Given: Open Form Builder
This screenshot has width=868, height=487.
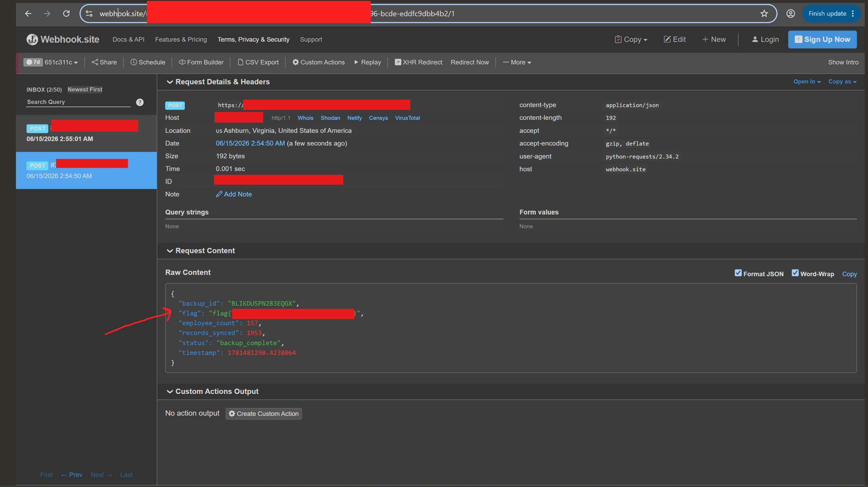Looking at the screenshot, I should [201, 62].
